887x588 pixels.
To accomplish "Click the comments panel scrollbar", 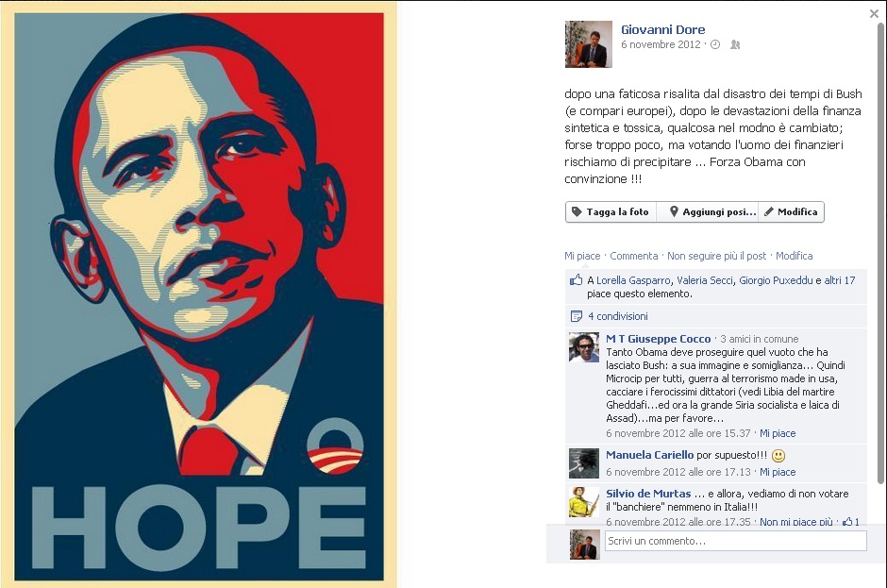I will click(880, 255).
